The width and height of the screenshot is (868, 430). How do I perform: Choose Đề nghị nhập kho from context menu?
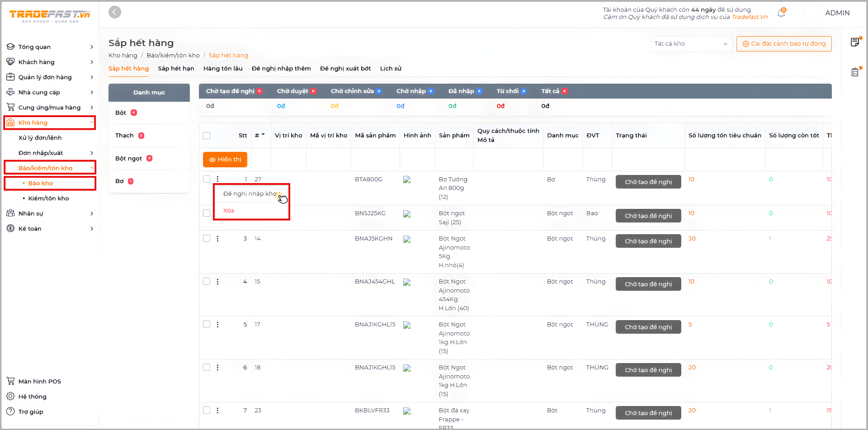click(x=250, y=194)
